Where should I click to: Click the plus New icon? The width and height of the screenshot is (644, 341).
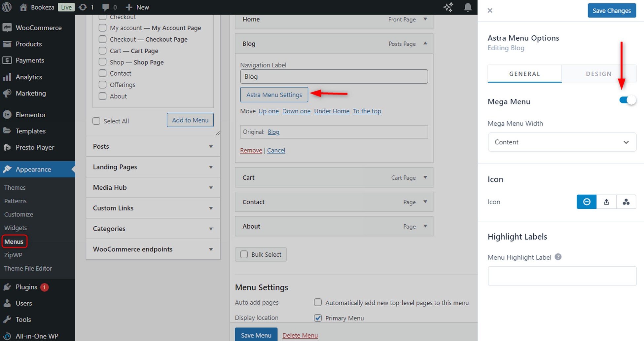tap(129, 7)
